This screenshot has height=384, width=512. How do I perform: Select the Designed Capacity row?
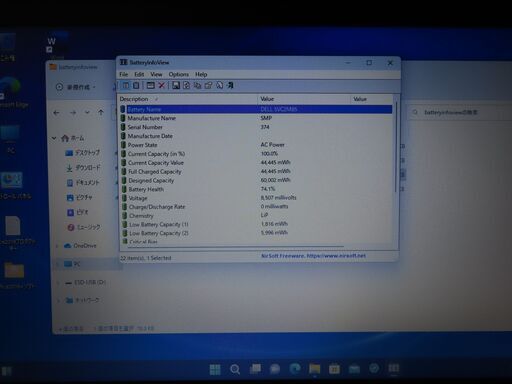click(256, 180)
